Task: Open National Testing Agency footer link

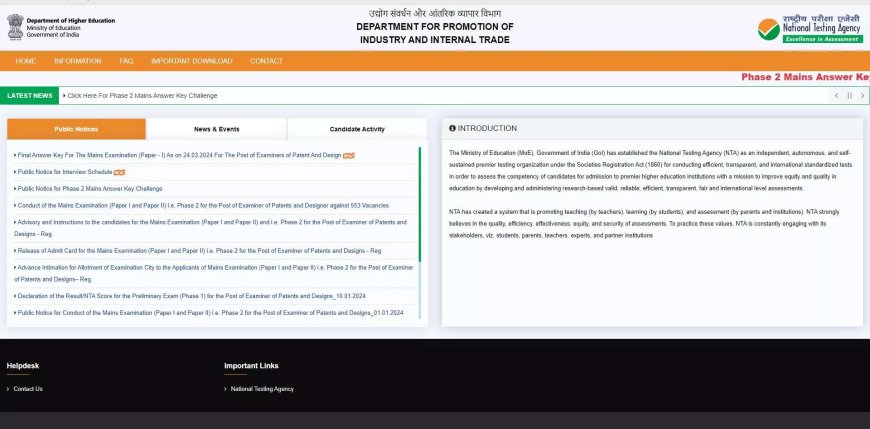Action: pos(262,389)
